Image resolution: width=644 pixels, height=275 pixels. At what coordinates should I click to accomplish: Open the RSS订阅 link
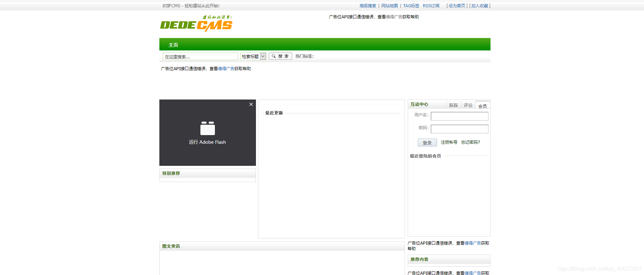pyautogui.click(x=431, y=6)
